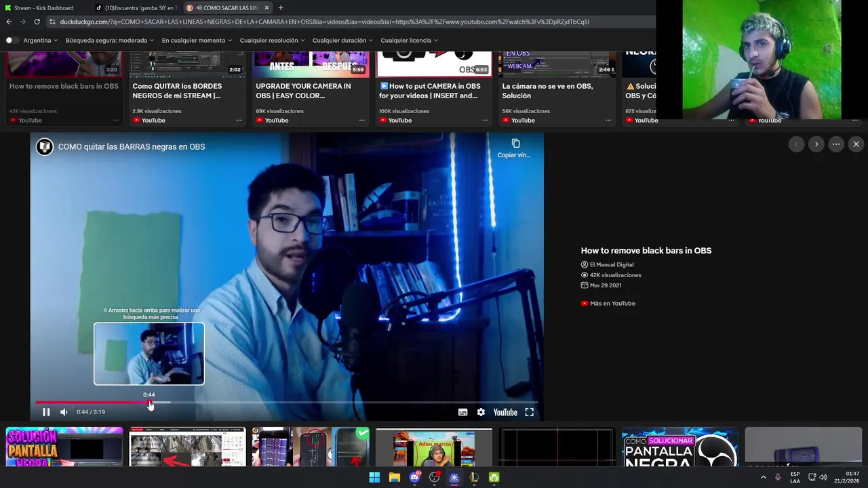Open options for 'UPGRADE YOUR CAMERA' result
This screenshot has height=488, width=868.
coord(361,121)
